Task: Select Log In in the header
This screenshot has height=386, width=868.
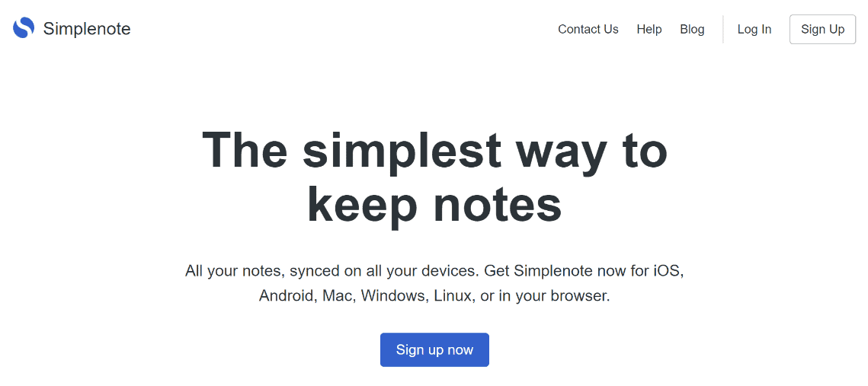Action: pyautogui.click(x=754, y=29)
